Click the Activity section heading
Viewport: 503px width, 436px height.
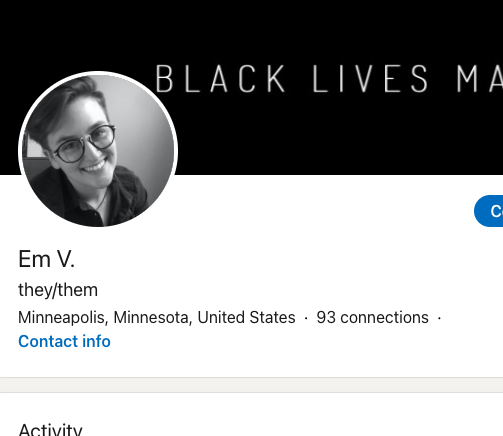(x=50, y=429)
